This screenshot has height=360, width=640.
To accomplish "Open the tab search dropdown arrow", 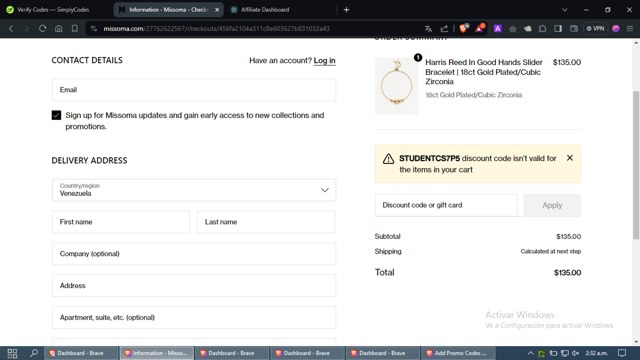I will coord(564,10).
